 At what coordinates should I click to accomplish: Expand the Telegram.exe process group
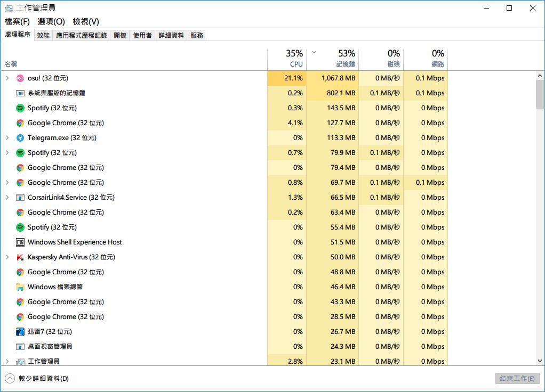pyautogui.click(x=7, y=138)
